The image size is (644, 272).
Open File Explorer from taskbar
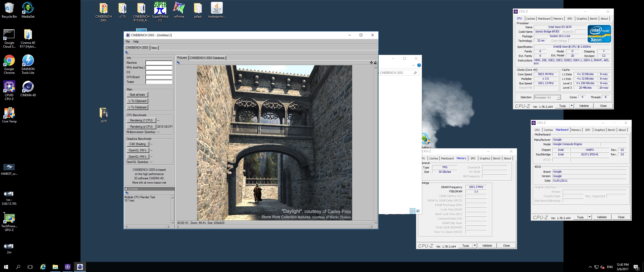point(55,267)
